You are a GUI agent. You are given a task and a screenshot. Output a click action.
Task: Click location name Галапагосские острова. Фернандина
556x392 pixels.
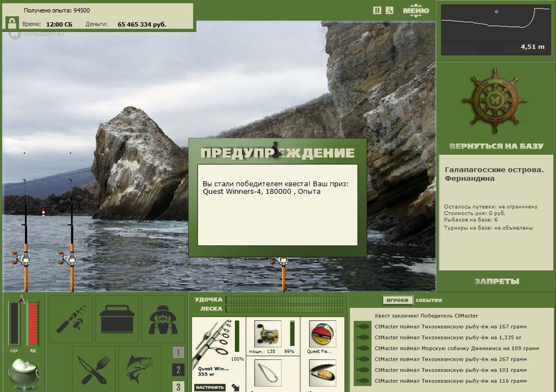click(x=494, y=174)
